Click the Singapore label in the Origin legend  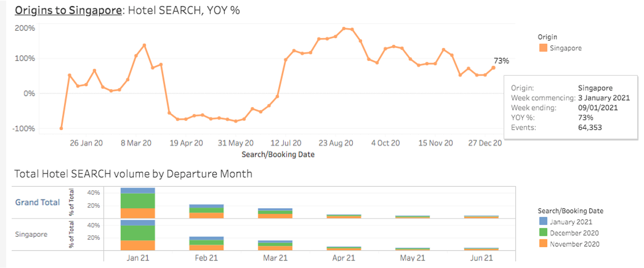566,48
